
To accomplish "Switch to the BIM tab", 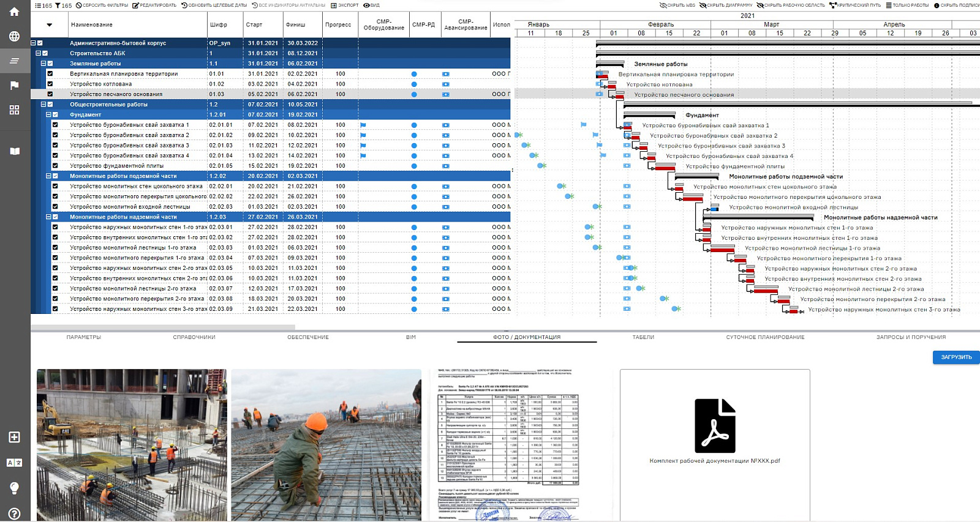I will coord(411,337).
